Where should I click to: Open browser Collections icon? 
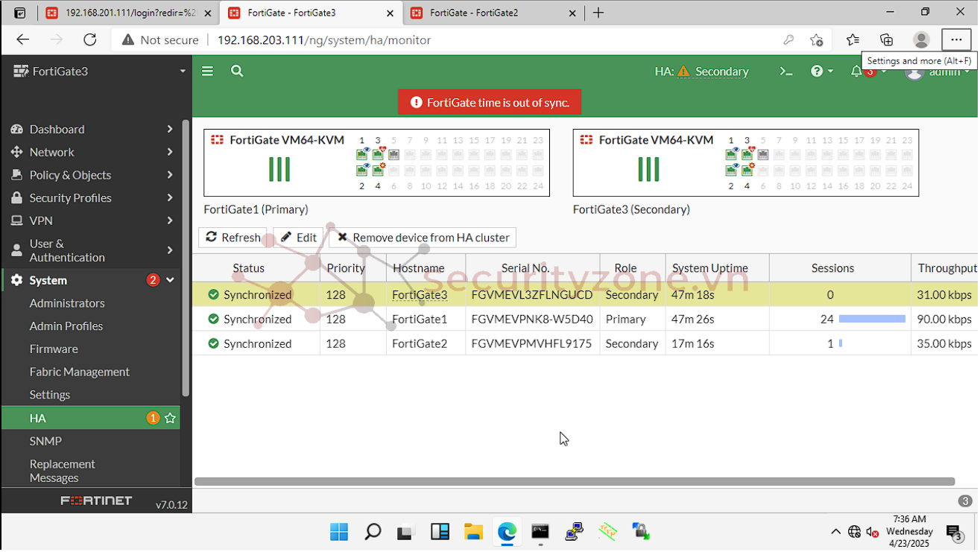coord(886,40)
